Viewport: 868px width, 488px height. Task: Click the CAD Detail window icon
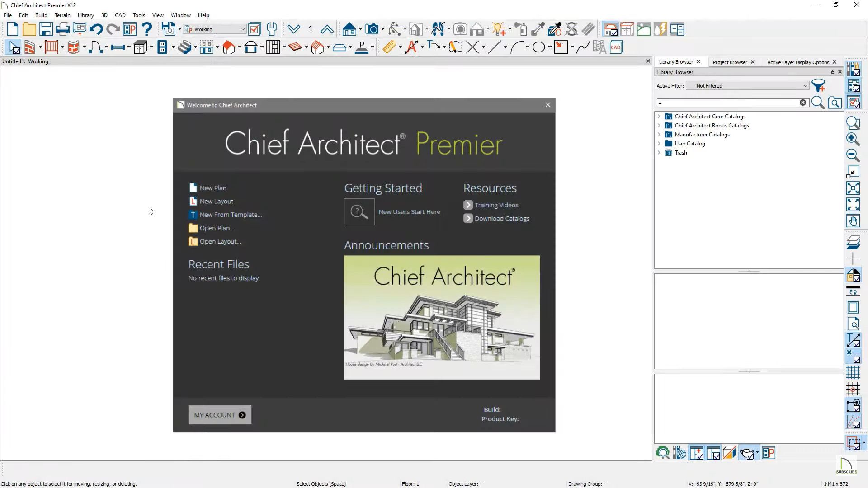click(x=616, y=47)
